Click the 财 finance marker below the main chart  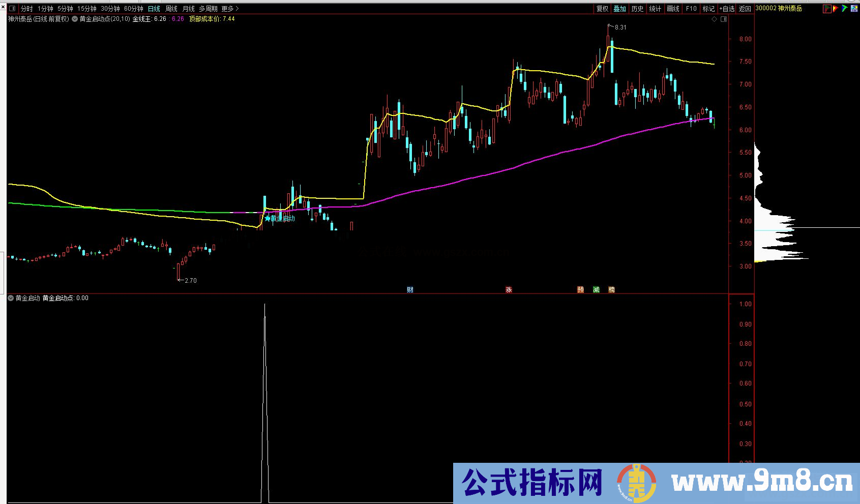point(410,289)
